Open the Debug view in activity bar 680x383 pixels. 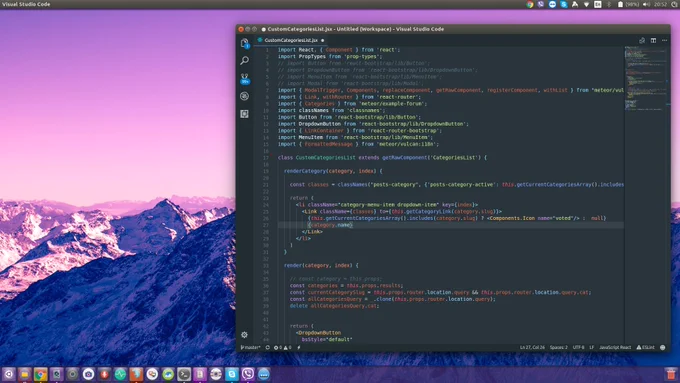coord(245,96)
